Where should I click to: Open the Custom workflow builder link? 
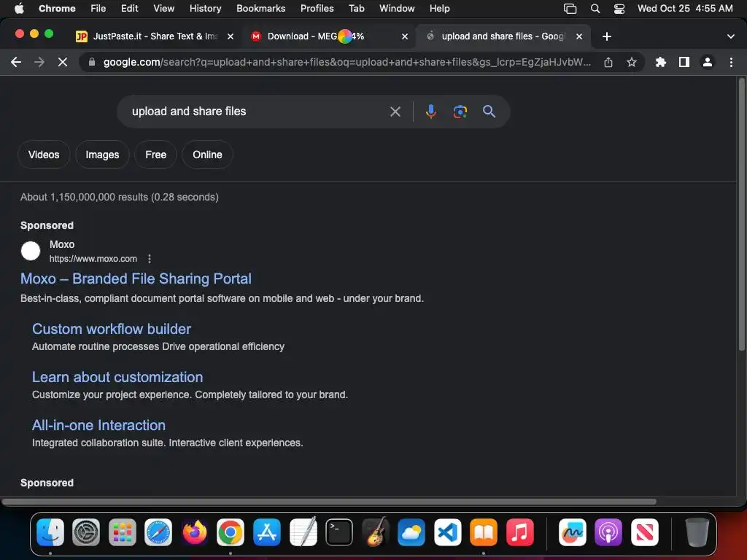[112, 329]
